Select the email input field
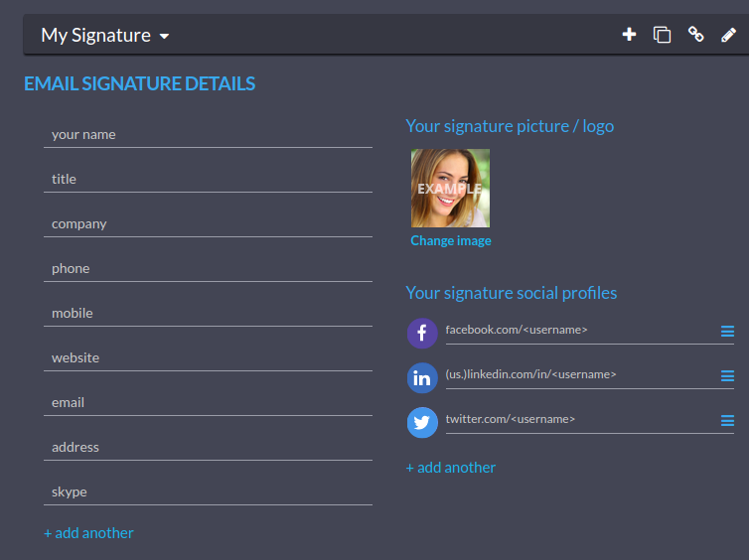Screen dimensions: 749x560 [x=208, y=403]
